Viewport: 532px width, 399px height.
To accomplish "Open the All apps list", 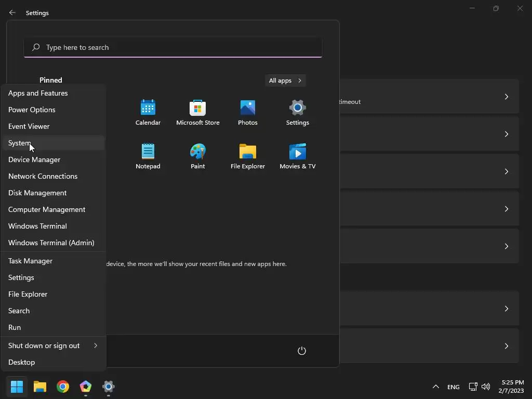I will point(285,81).
